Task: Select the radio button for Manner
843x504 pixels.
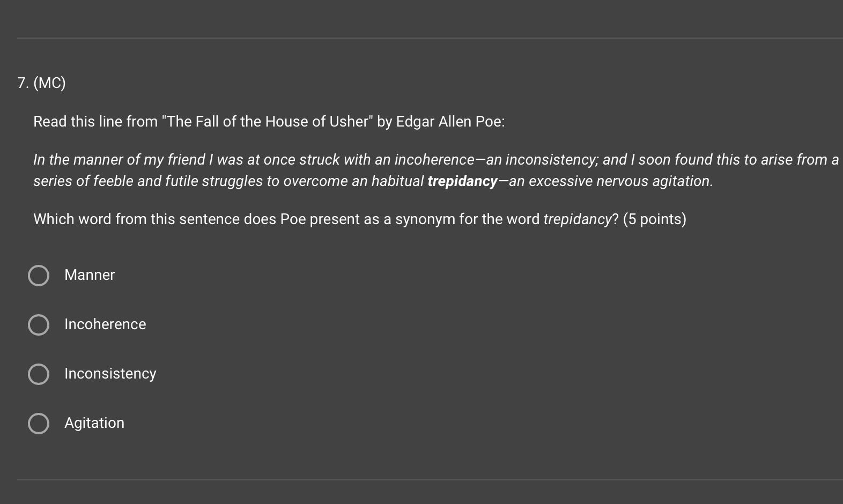Action: pos(38,276)
